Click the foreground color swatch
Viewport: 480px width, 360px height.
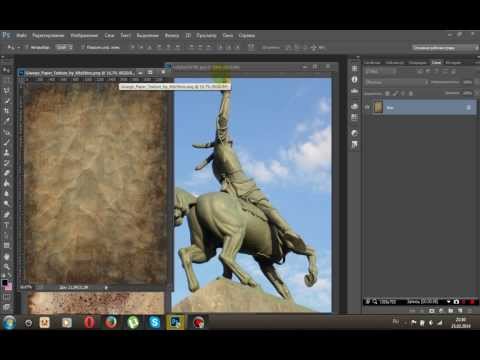(5, 283)
